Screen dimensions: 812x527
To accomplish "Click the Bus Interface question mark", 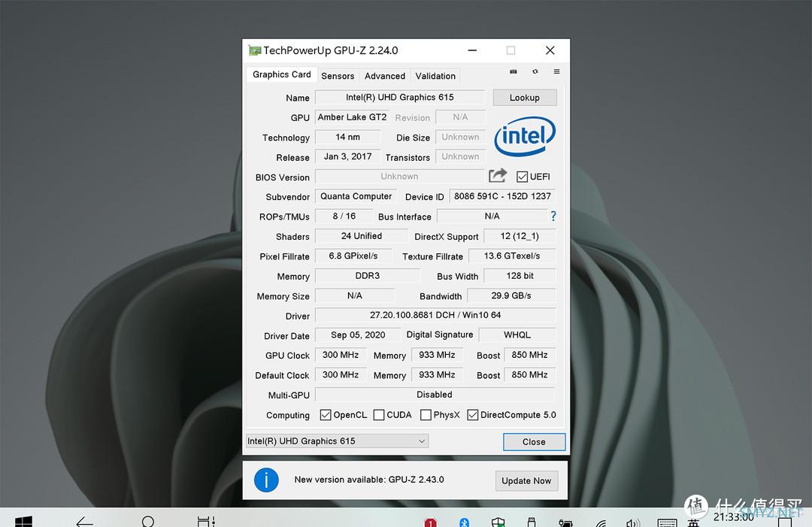I will 553,216.
